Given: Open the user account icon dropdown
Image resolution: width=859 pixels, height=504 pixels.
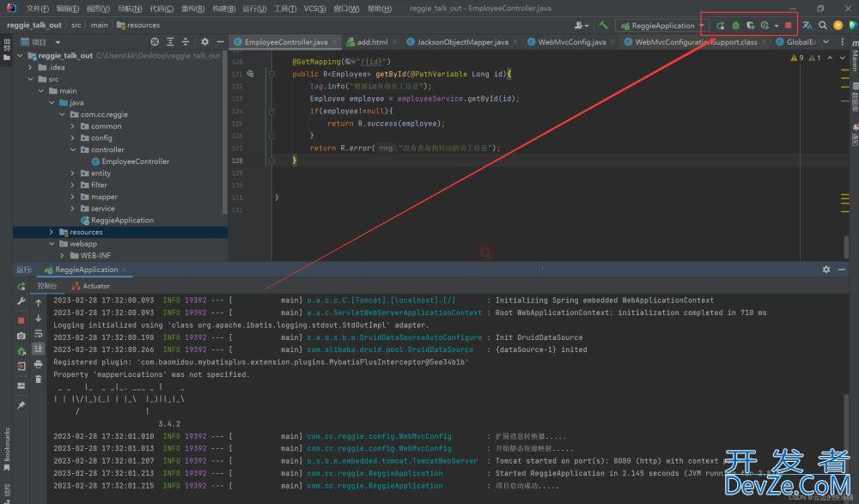Looking at the screenshot, I should point(582,25).
